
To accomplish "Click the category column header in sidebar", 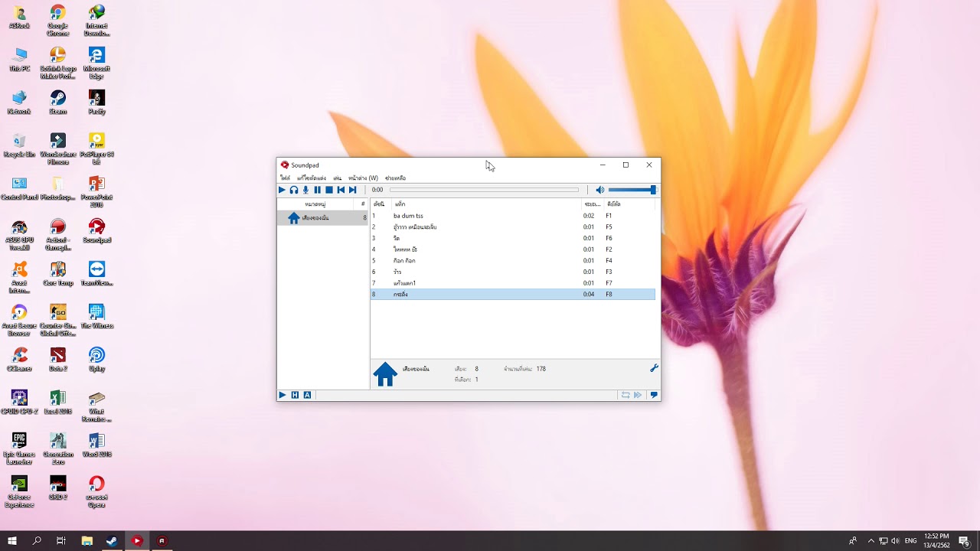I will [x=317, y=204].
